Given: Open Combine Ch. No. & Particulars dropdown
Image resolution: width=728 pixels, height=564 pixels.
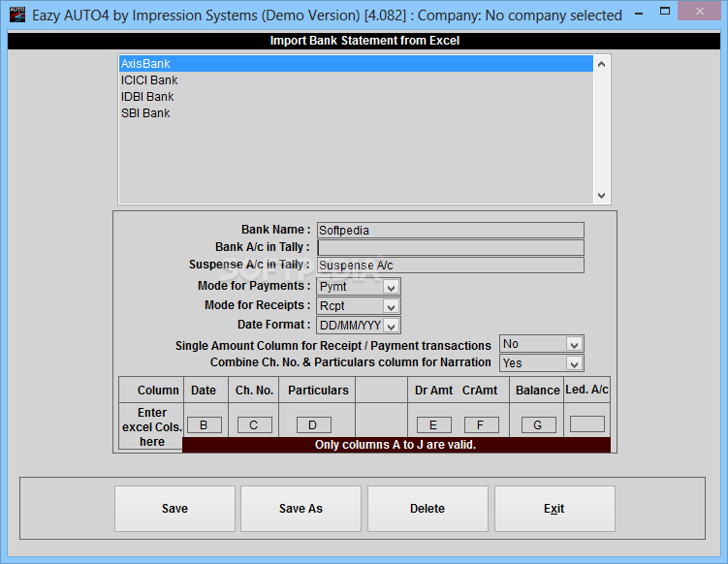Looking at the screenshot, I should coord(574,364).
